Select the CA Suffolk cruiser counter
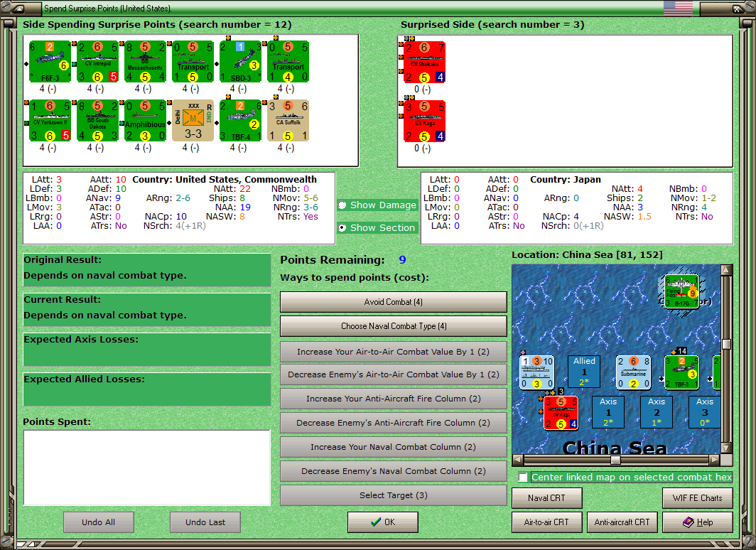This screenshot has height=550, width=756. click(288, 121)
